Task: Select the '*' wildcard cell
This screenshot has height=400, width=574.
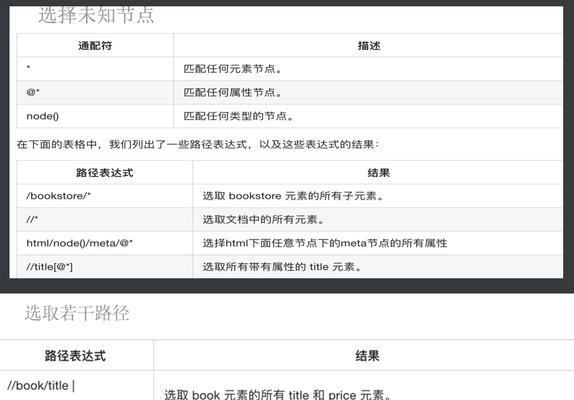Action: (x=95, y=69)
